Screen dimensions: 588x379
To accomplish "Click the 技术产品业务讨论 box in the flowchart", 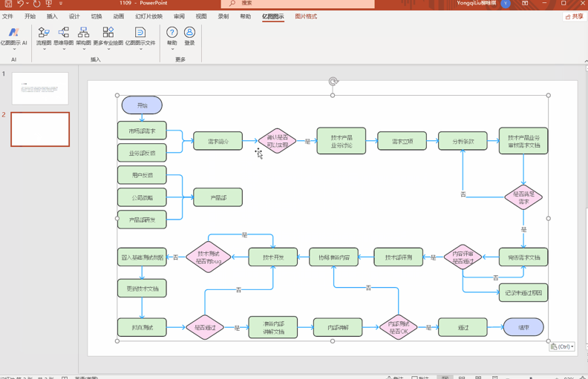I will pyautogui.click(x=342, y=141).
